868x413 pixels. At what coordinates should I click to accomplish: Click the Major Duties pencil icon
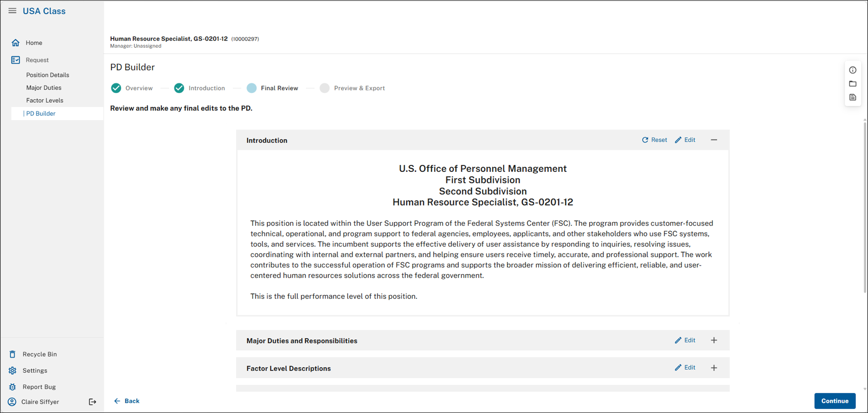[678, 340]
